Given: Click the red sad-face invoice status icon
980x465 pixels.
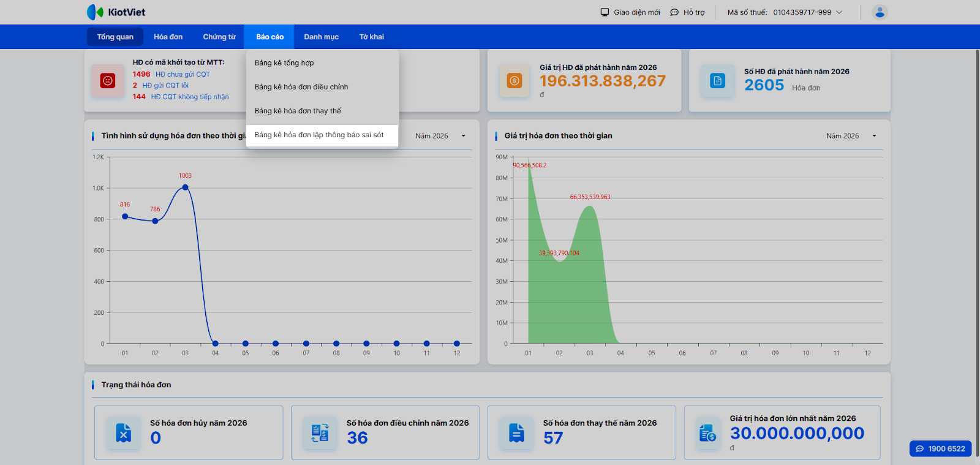Looking at the screenshot, I should (108, 81).
